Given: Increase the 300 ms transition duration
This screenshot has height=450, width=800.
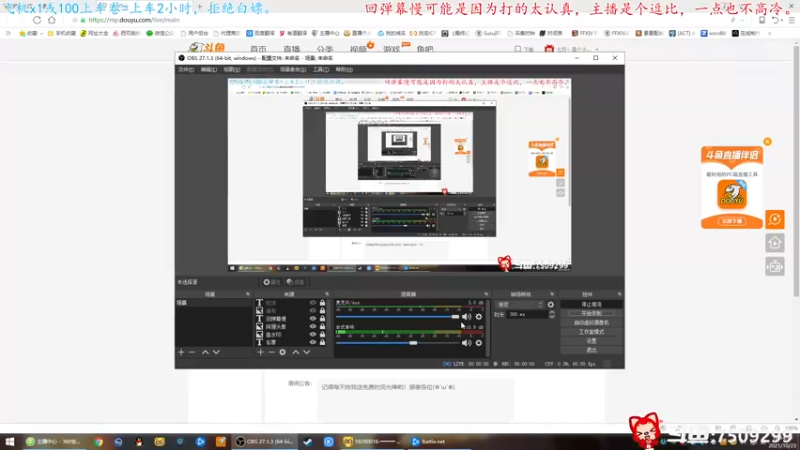Looking at the screenshot, I should [552, 312].
